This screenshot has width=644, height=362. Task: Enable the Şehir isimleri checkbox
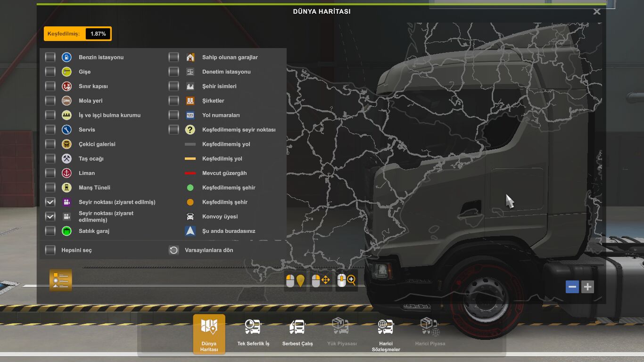pyautogui.click(x=174, y=86)
